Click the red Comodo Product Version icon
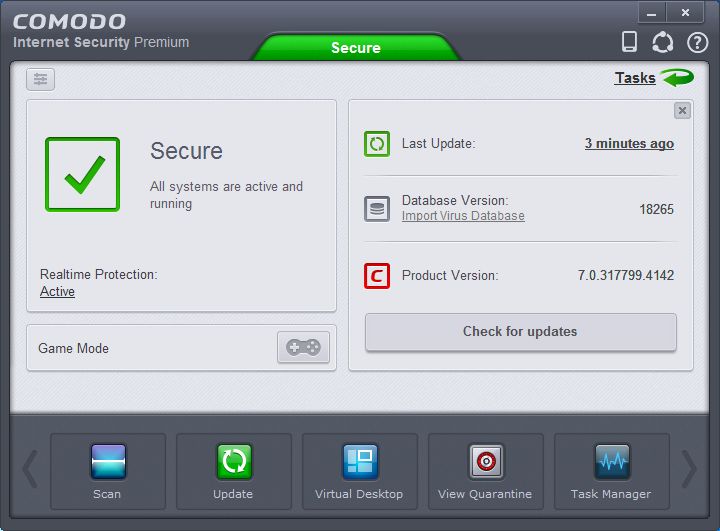The height and width of the screenshot is (531, 720). coord(377,275)
